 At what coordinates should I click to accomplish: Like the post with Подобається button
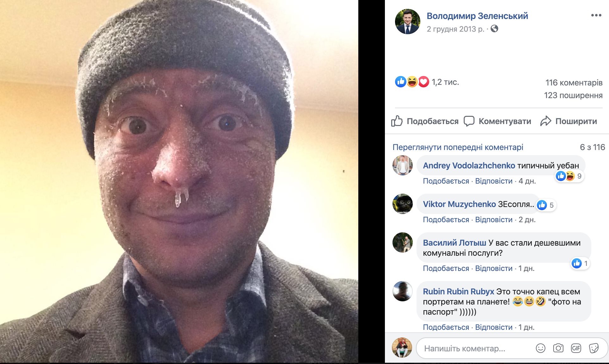coord(425,121)
